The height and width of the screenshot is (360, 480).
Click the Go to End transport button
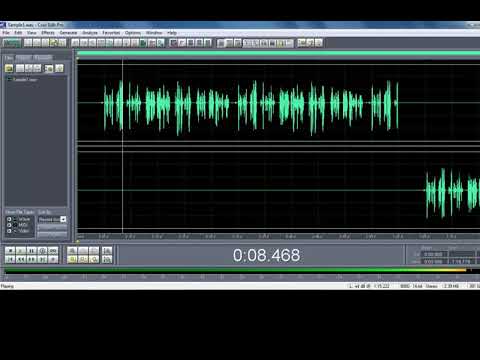(x=42, y=259)
